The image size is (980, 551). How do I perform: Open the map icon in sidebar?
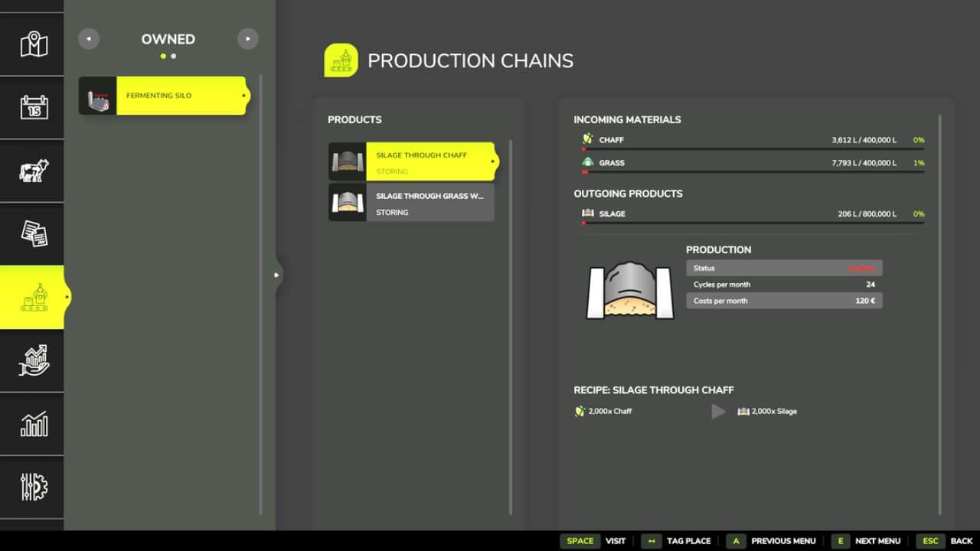tap(33, 44)
